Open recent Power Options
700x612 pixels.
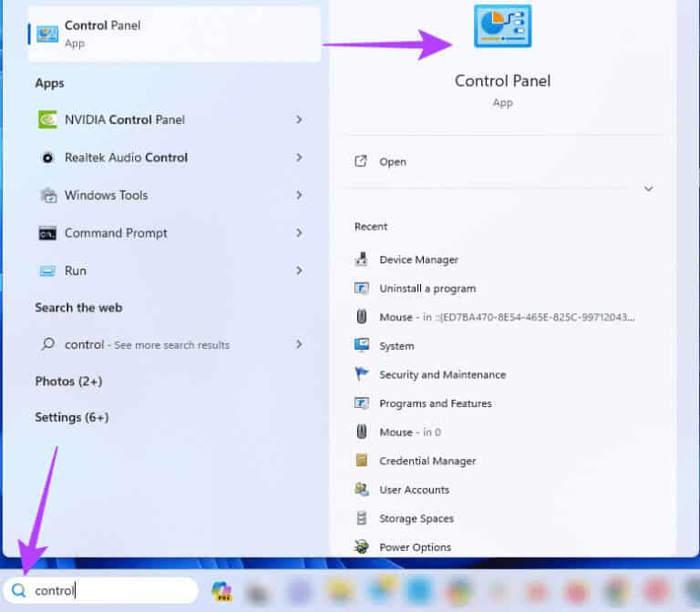416,546
